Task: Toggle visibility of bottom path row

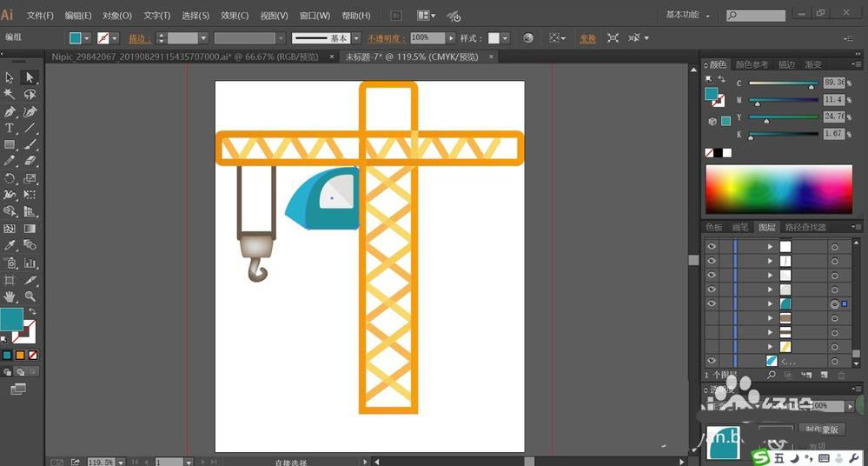Action: [x=712, y=361]
